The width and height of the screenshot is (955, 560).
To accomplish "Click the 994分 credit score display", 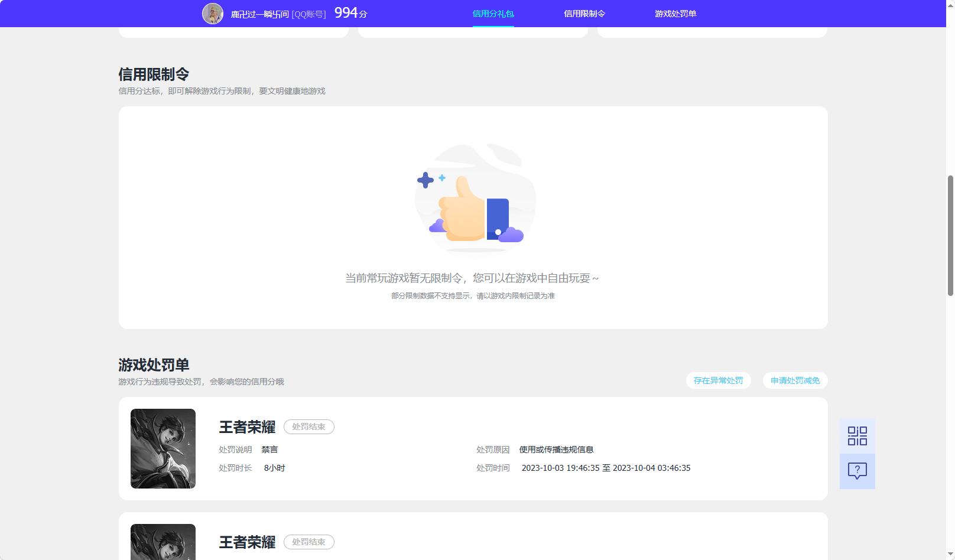I will tap(349, 12).
